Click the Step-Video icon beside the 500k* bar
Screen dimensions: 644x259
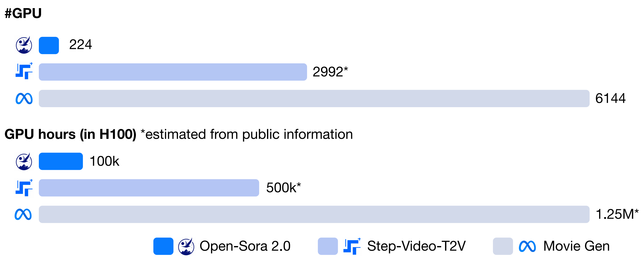coord(24,188)
